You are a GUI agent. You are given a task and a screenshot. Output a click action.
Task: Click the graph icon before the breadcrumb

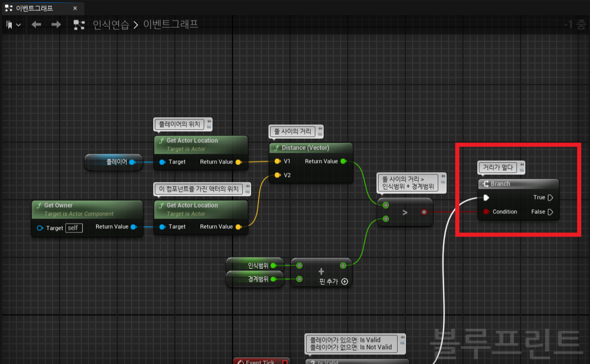point(79,25)
